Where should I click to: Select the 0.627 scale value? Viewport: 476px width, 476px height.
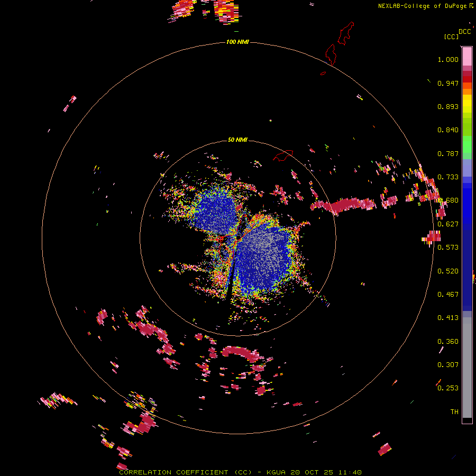pos(448,224)
